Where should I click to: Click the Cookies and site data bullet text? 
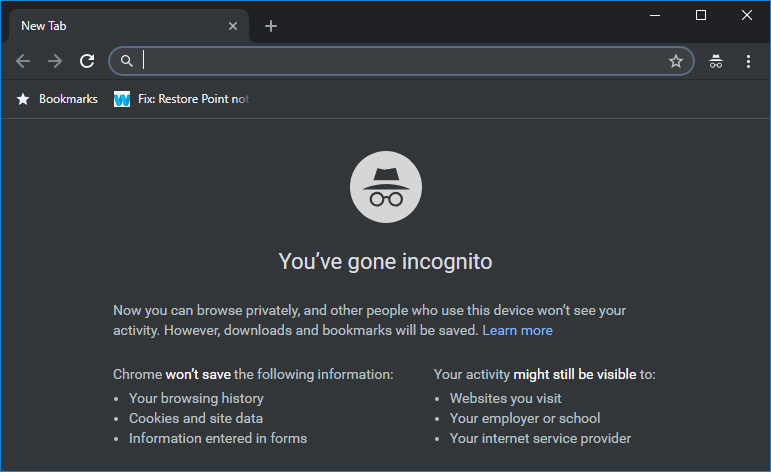pyautogui.click(x=197, y=418)
